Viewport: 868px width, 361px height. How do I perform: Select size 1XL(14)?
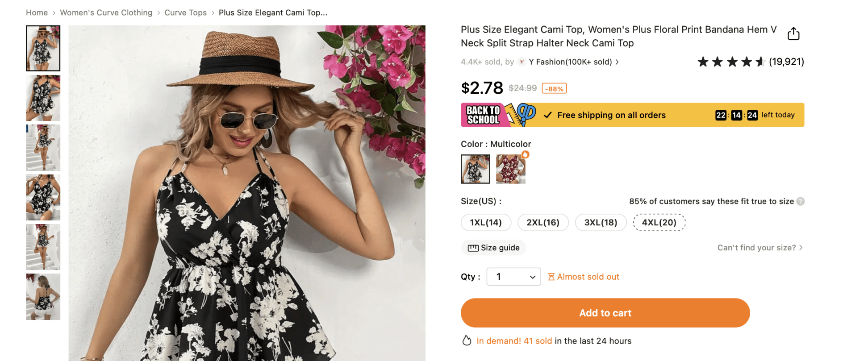coord(486,222)
